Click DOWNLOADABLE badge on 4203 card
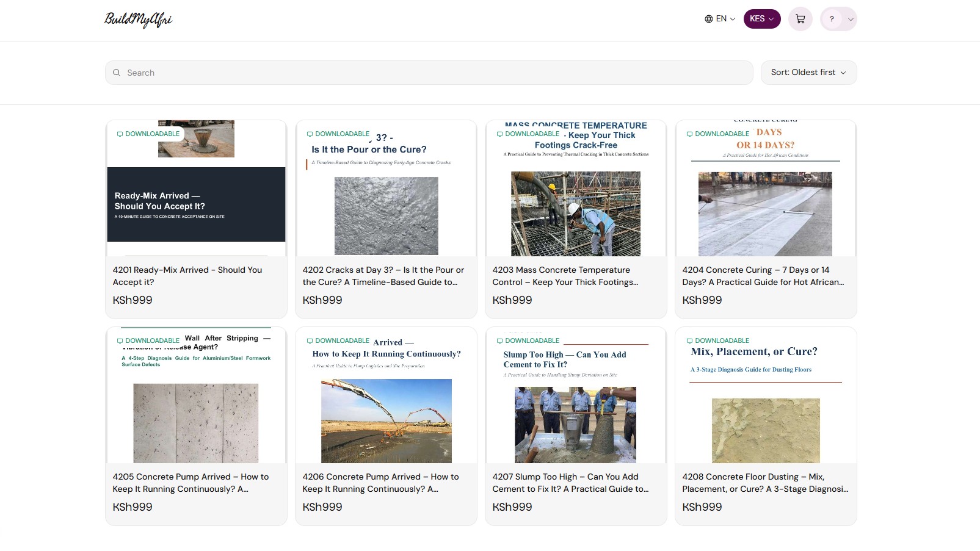The image size is (980, 551). point(528,134)
